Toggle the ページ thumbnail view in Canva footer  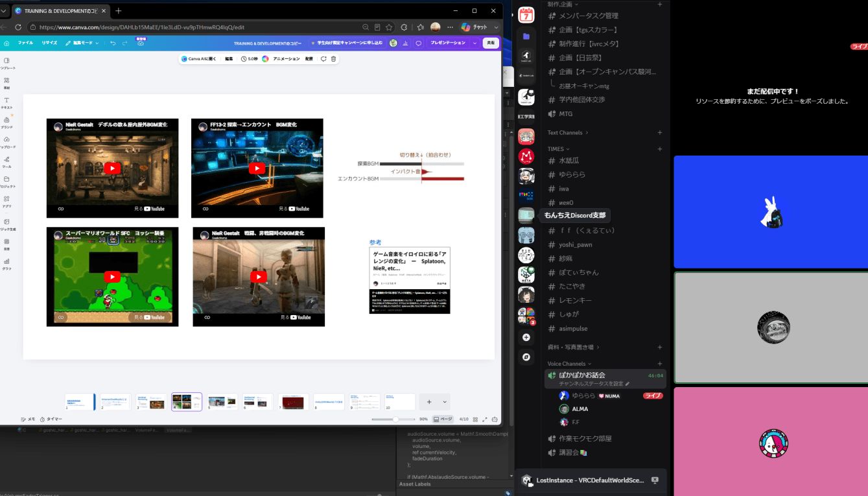(443, 419)
